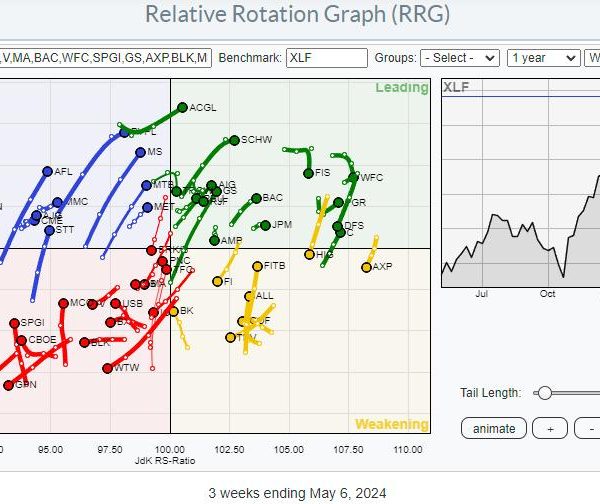Screen dimensions: 600x504
Task: Select the FI data point
Action: point(217,282)
